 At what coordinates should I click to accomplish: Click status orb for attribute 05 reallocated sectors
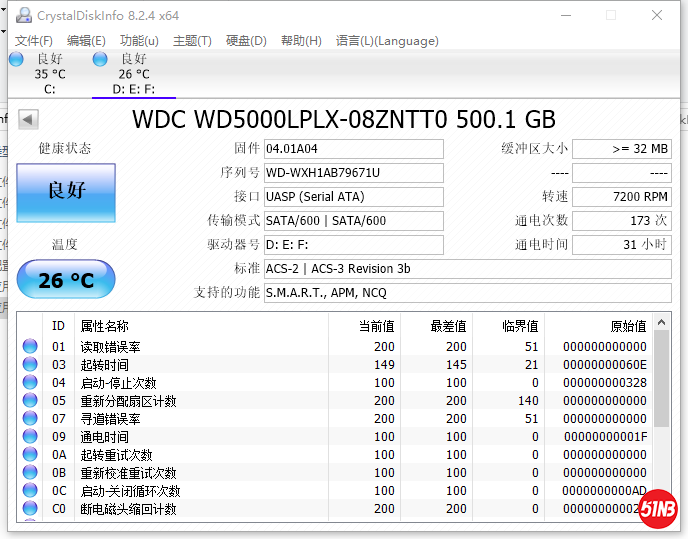30,401
